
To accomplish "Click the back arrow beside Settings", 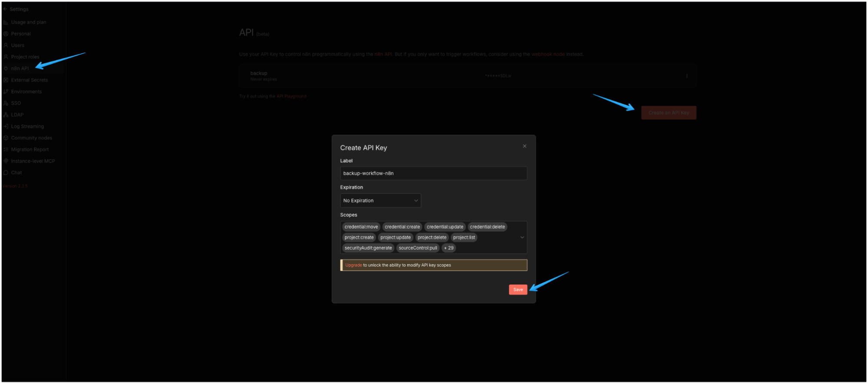I will (x=5, y=9).
